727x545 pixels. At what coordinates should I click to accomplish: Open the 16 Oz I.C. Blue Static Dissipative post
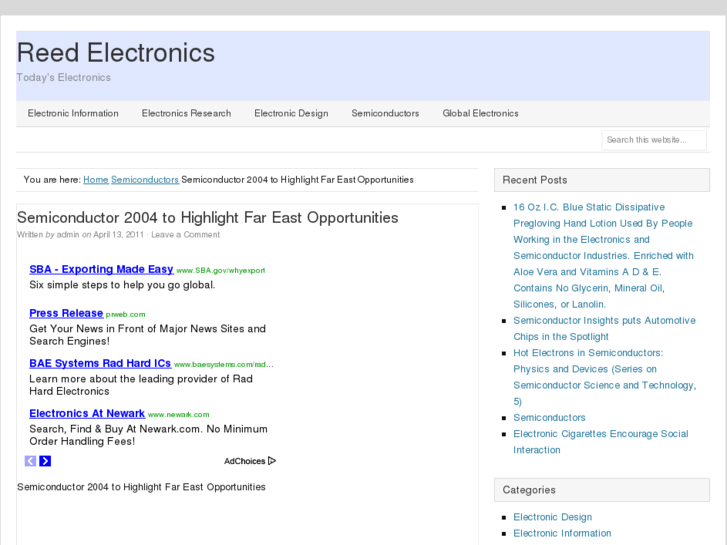click(x=603, y=256)
